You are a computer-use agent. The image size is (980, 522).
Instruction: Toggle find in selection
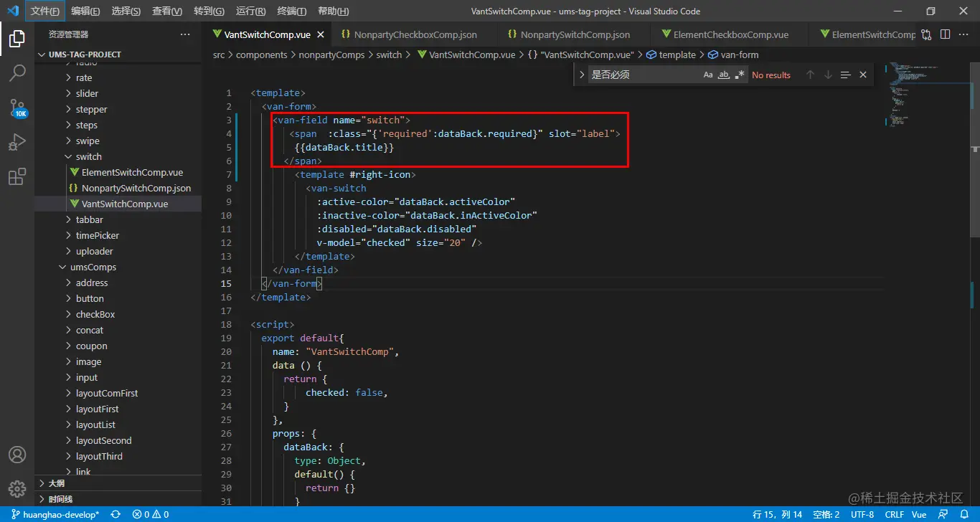[846, 75]
